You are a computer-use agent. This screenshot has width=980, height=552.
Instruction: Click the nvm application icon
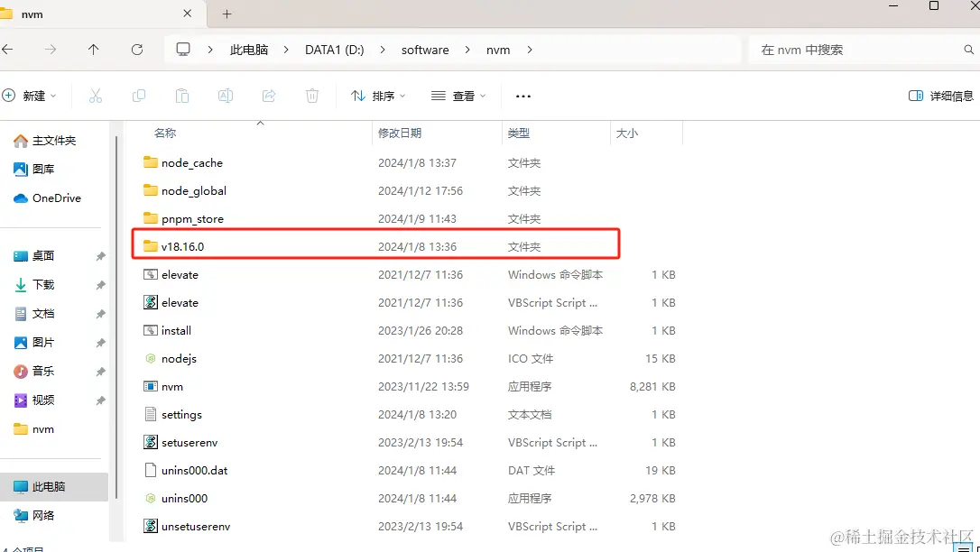click(151, 387)
